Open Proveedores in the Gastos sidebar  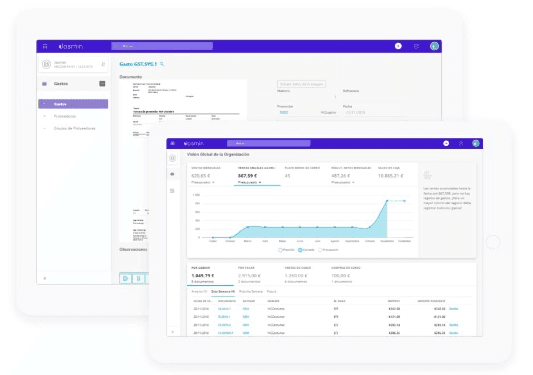pyautogui.click(x=65, y=116)
